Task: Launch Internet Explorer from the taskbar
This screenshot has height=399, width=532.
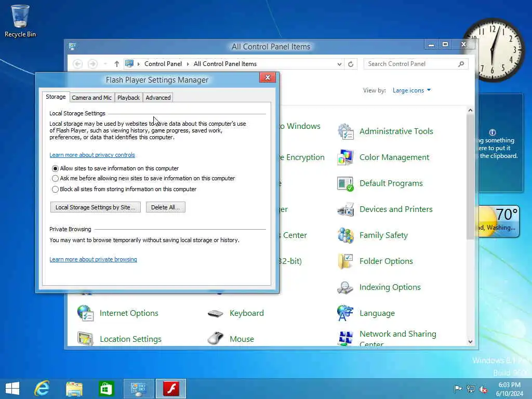Action: (x=42, y=389)
